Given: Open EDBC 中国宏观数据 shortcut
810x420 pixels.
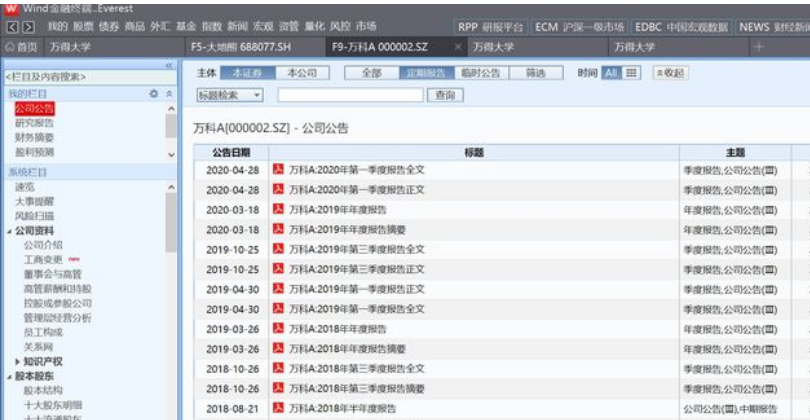Looking at the screenshot, I should (x=681, y=27).
